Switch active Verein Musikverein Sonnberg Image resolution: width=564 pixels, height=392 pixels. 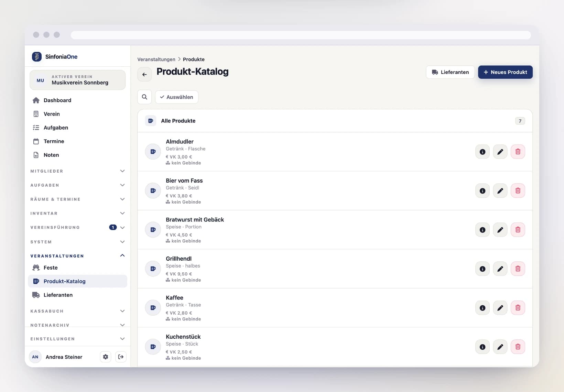[x=78, y=80]
